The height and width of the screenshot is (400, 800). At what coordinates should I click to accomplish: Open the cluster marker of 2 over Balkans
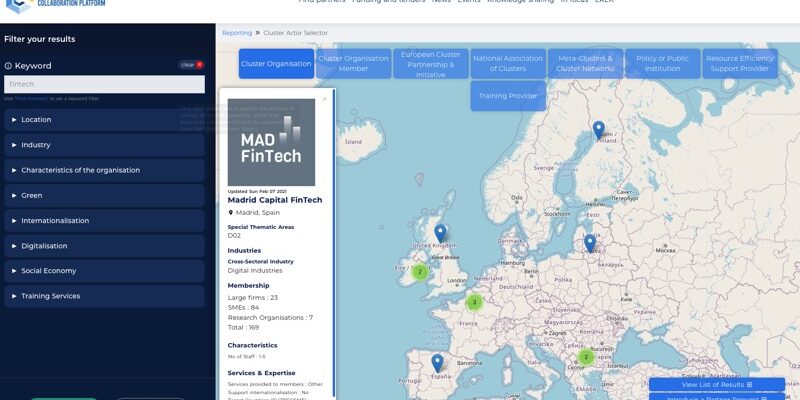[586, 357]
